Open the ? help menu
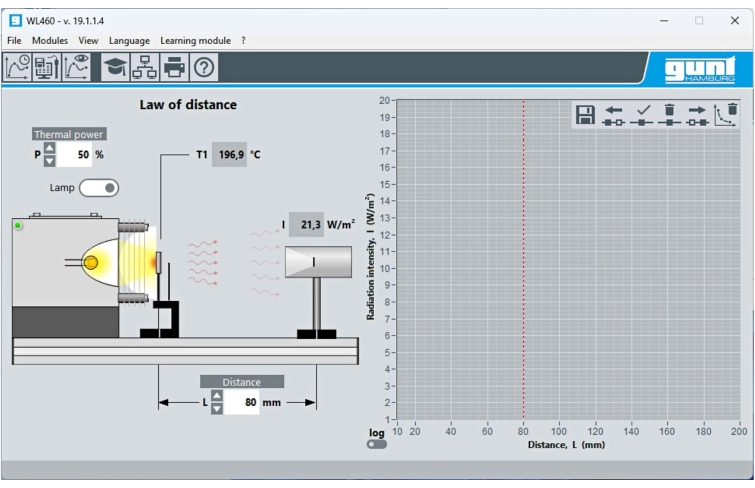Screen dimensions: 755x488 point(244,41)
